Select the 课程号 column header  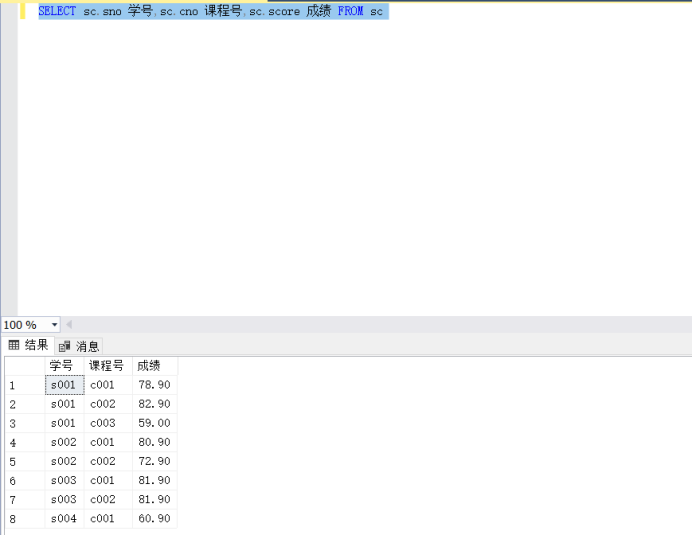click(108, 366)
